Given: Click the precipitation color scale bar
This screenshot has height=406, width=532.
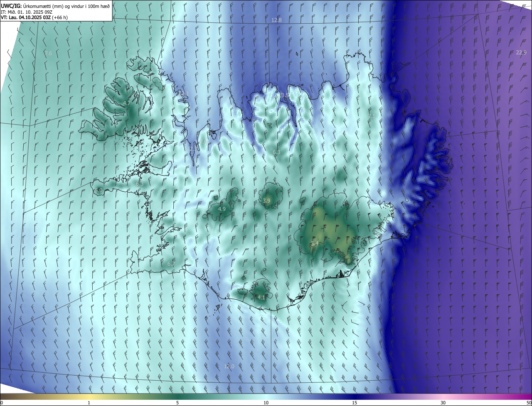Looking at the screenshot, I should (x=266, y=396).
